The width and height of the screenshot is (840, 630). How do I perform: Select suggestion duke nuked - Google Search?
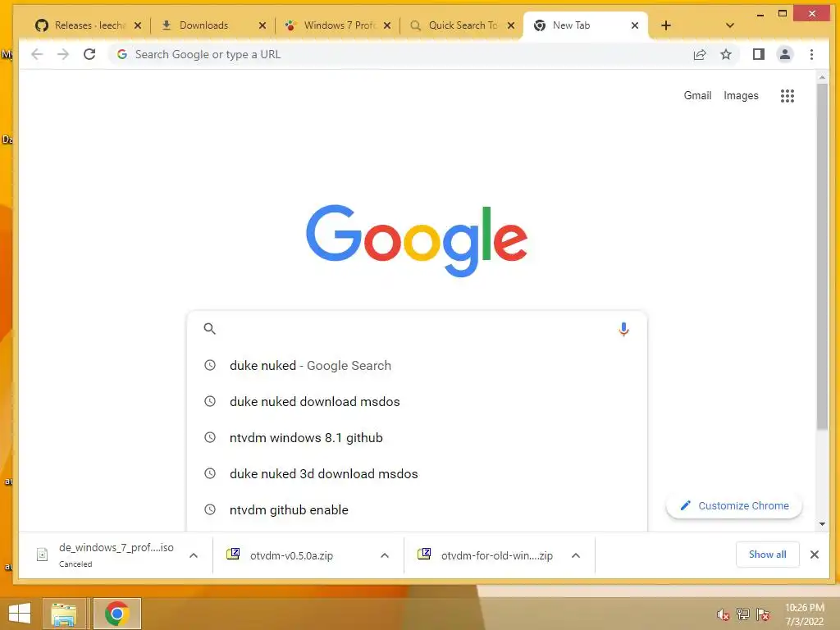click(x=417, y=365)
